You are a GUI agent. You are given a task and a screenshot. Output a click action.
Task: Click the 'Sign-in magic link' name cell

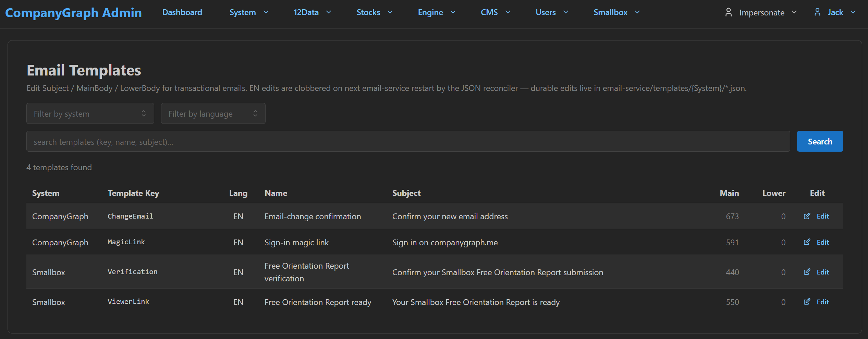click(x=296, y=243)
